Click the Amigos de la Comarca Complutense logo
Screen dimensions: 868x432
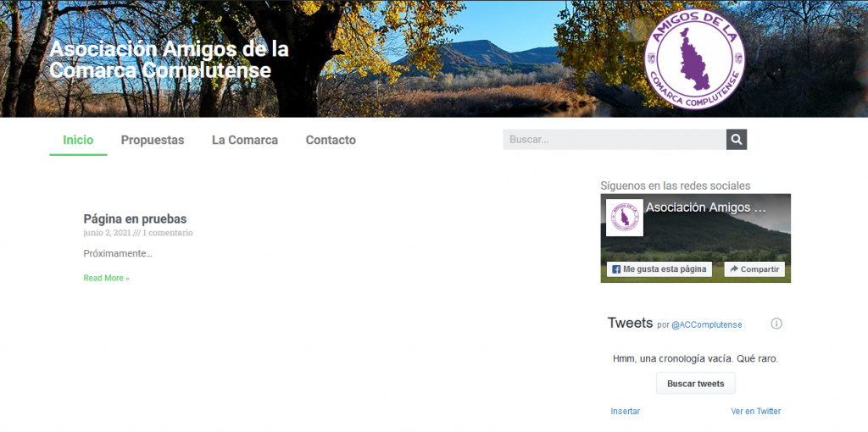pos(693,58)
